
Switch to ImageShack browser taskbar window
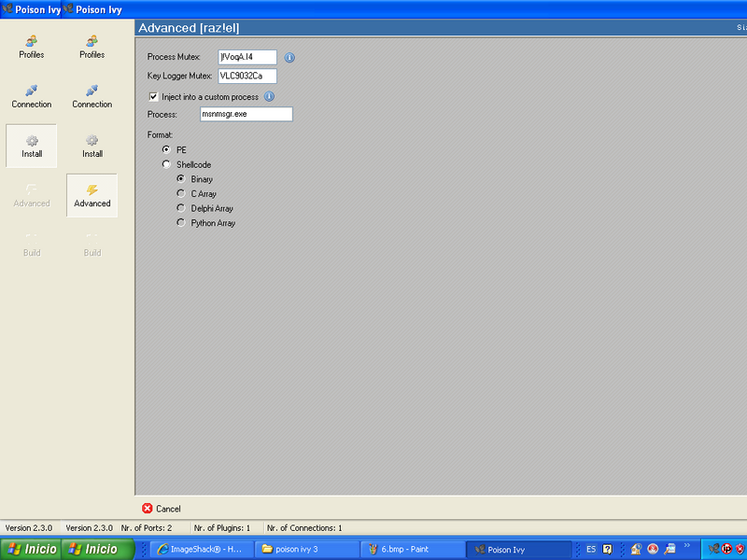tap(202, 550)
